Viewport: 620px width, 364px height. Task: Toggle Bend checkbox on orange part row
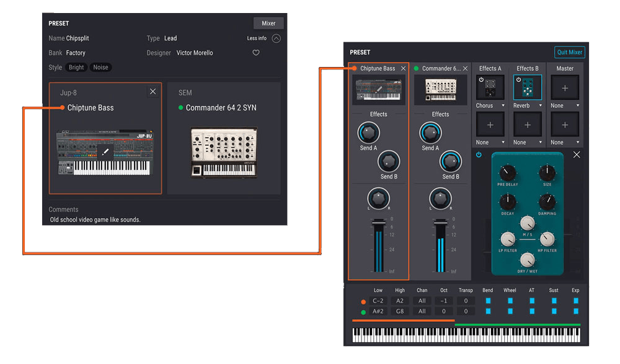(x=488, y=301)
